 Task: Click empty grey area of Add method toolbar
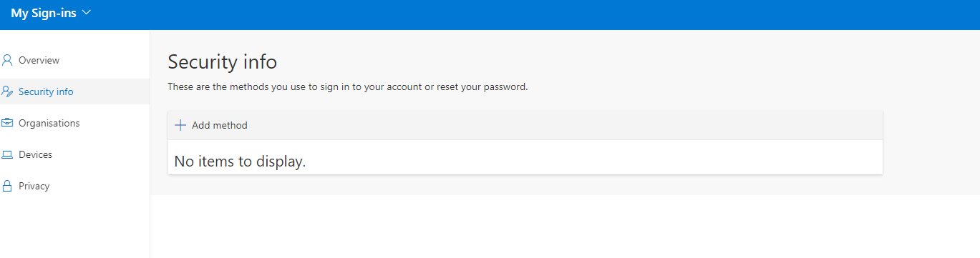[566, 125]
